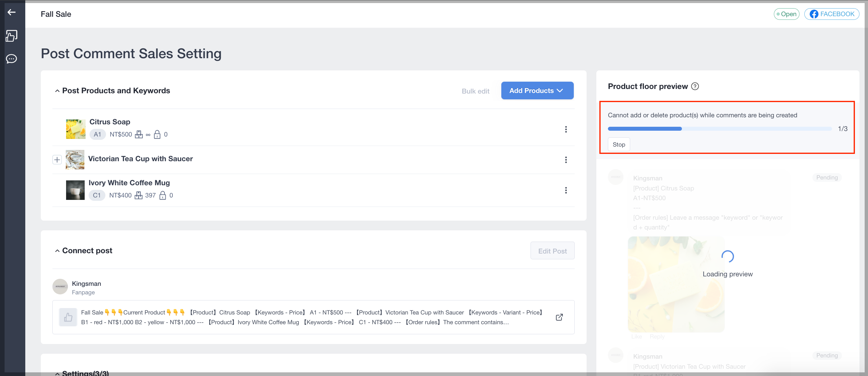Open the Victorian Tea Cup three-dot menu
The height and width of the screenshot is (376, 868).
click(566, 160)
